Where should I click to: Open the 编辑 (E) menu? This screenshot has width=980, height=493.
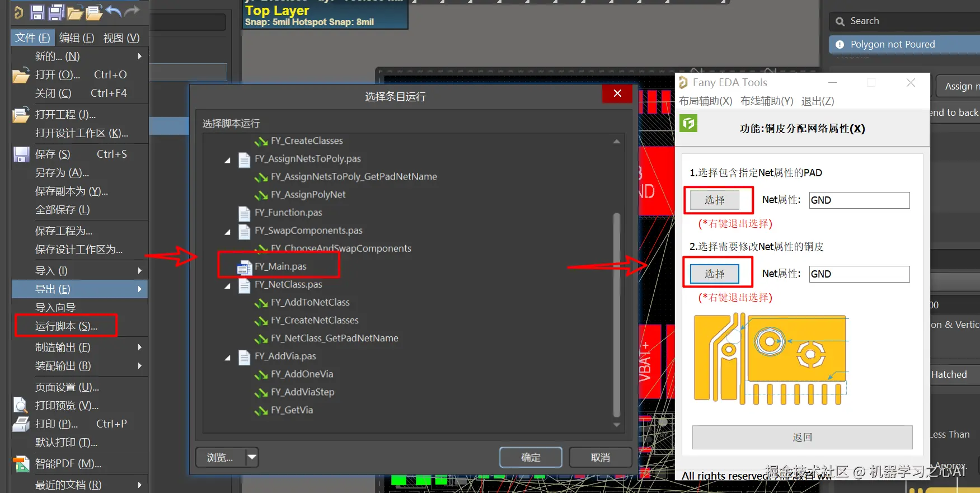(77, 38)
